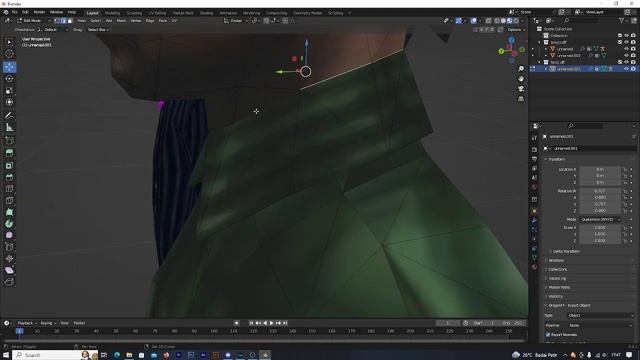
Task: Switch to the Sculpting workspace tab
Action: click(134, 13)
